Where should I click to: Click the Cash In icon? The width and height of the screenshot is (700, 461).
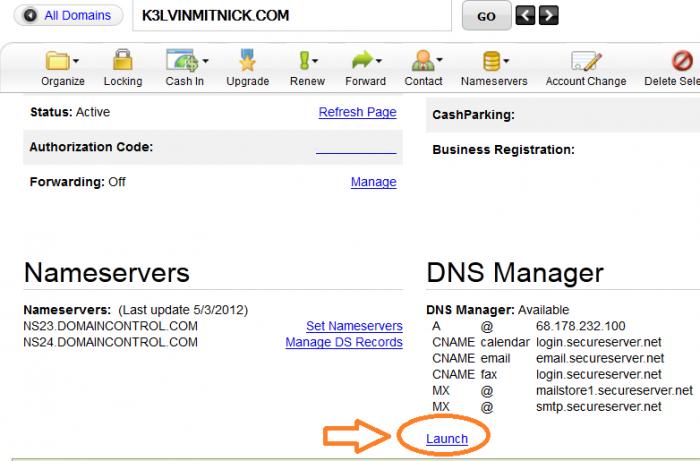tap(182, 60)
